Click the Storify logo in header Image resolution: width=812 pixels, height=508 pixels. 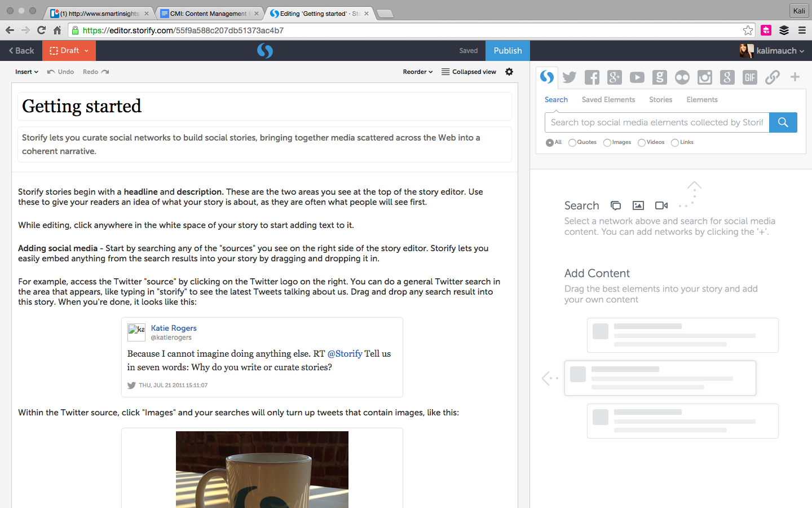click(x=265, y=51)
